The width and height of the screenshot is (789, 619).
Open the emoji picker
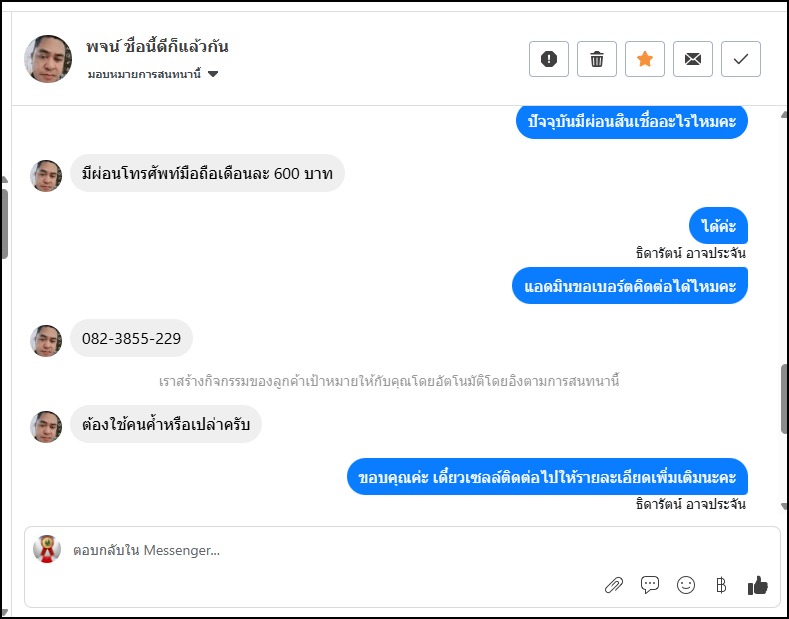click(x=686, y=585)
